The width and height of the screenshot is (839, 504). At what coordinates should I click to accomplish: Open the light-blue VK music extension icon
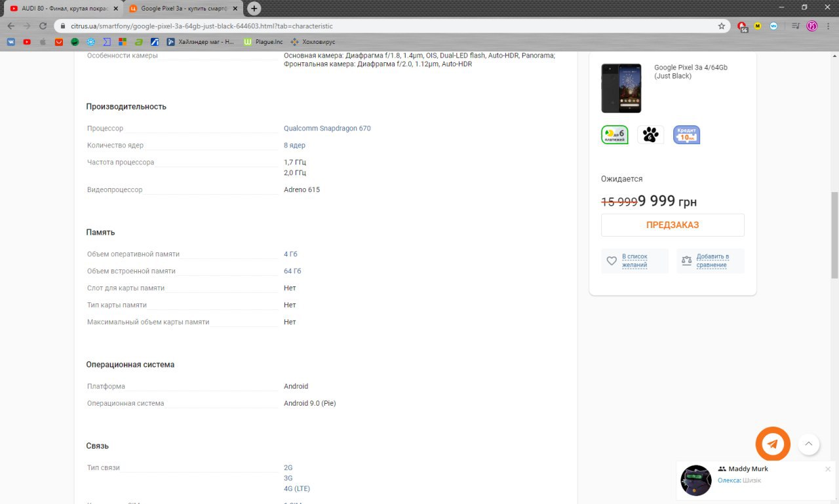[x=774, y=26]
